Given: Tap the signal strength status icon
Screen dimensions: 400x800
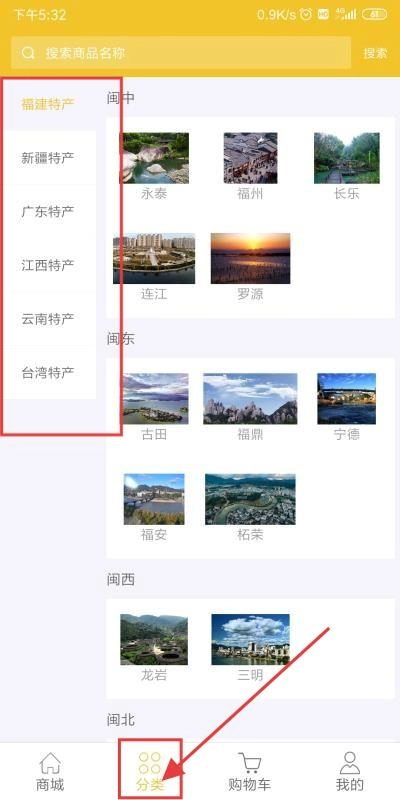Looking at the screenshot, I should pyautogui.click(x=346, y=15).
